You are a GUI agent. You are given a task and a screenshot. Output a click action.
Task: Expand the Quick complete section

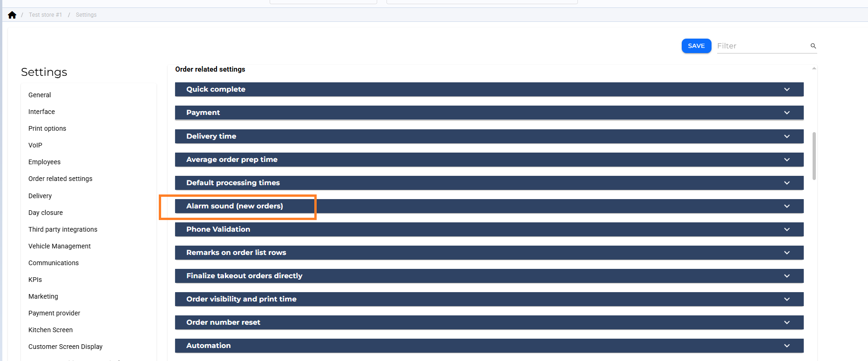point(489,89)
